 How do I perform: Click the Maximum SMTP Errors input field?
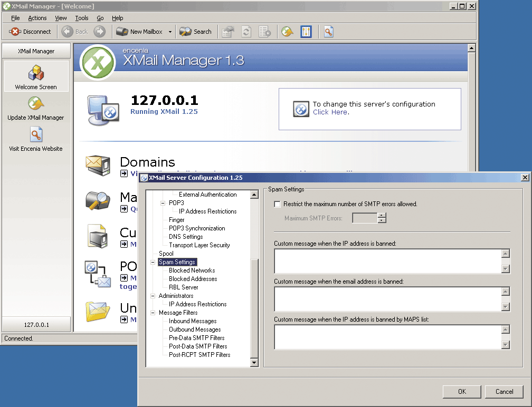365,218
